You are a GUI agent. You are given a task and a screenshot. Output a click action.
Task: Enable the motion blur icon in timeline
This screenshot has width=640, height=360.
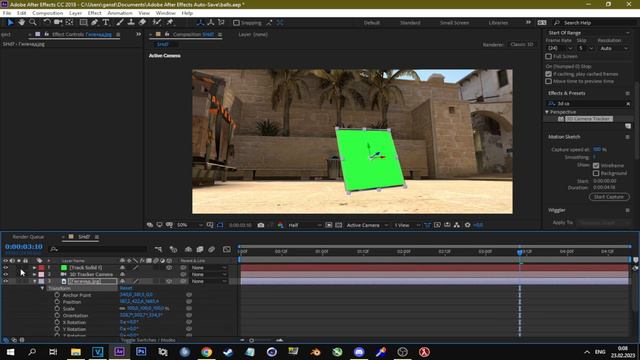(211, 249)
